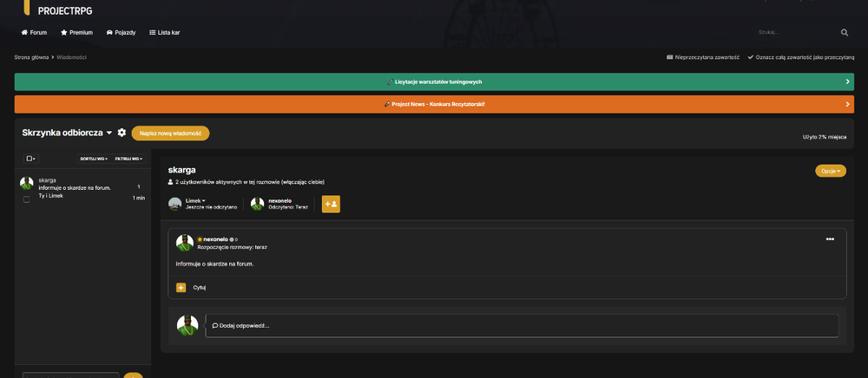Focus the Szukaj search field
Screen dimensions: 868x378
pyautogui.click(x=796, y=33)
